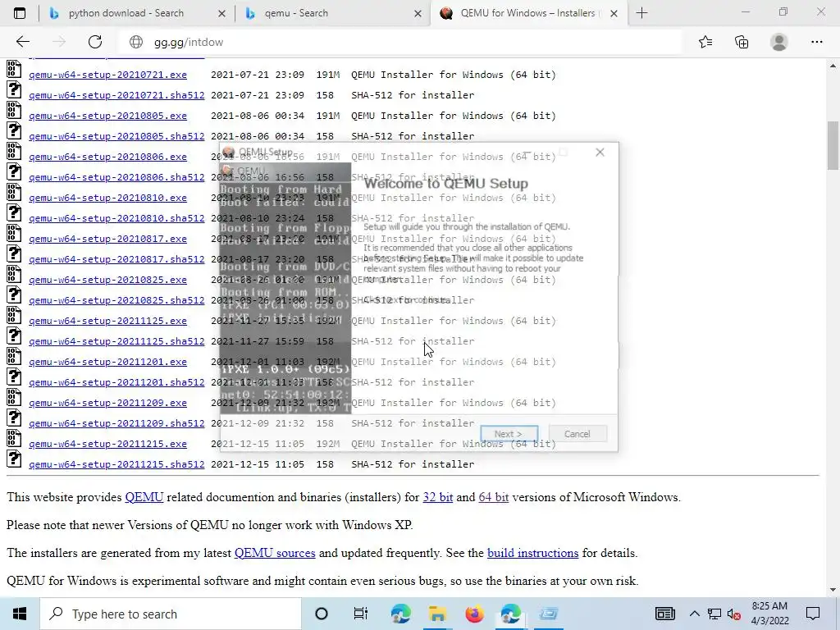840x630 pixels.
Task: Download qemu-w64-setup-20210806.exe
Action: 107,157
